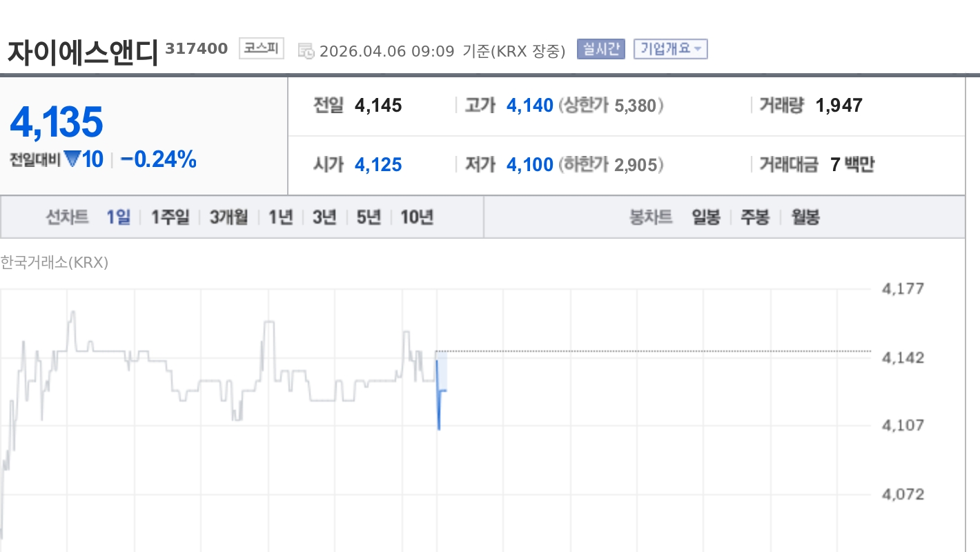This screenshot has width=980, height=552.
Task: Switch to 주봉 weekly candle view
Action: [754, 217]
